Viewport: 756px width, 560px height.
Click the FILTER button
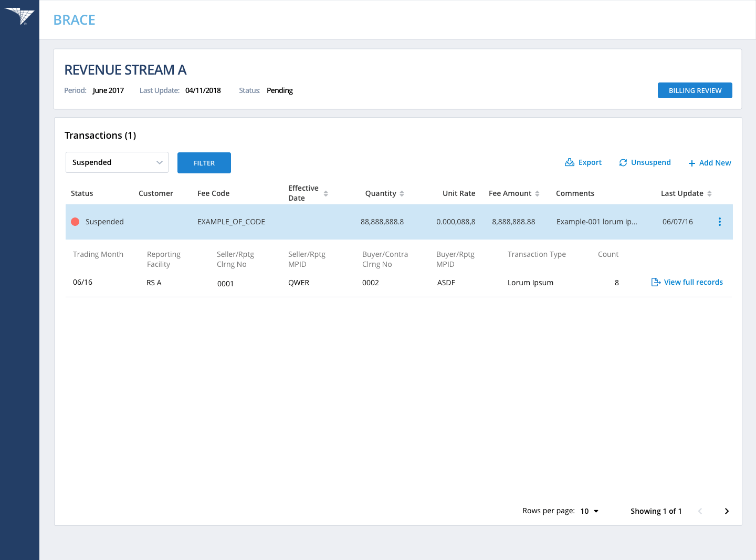tap(204, 163)
